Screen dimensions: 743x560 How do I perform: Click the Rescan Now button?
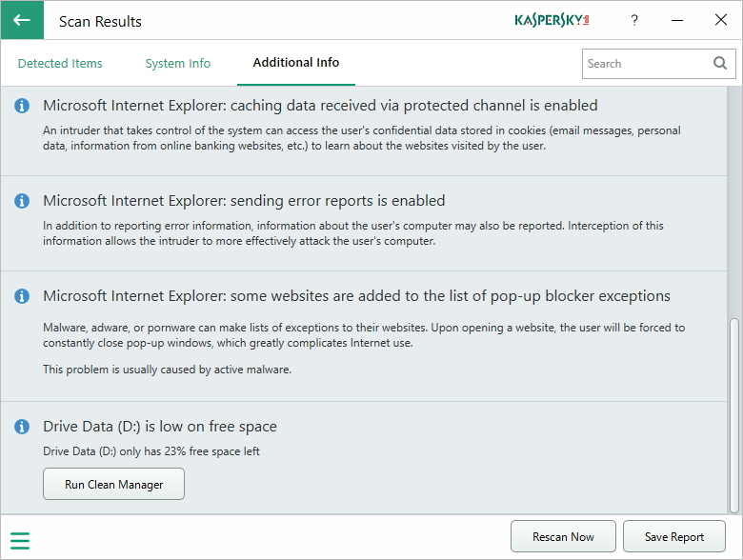pos(563,537)
